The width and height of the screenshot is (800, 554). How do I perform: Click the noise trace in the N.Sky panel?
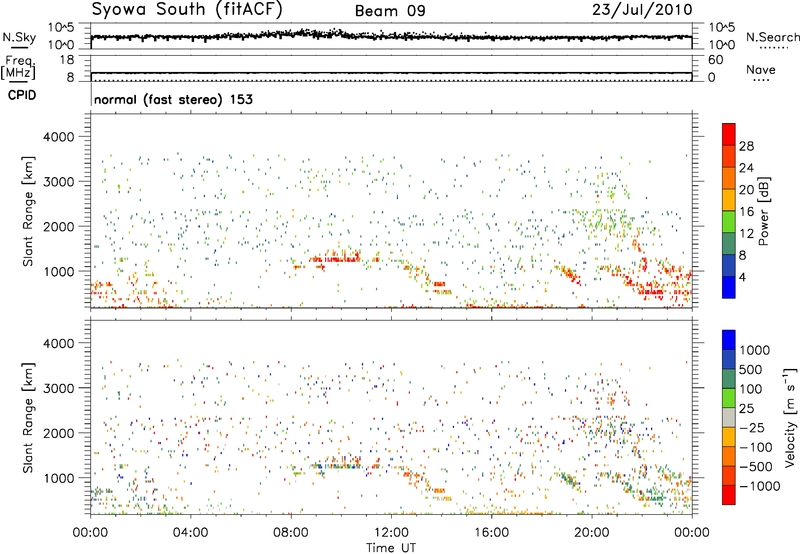click(391, 36)
